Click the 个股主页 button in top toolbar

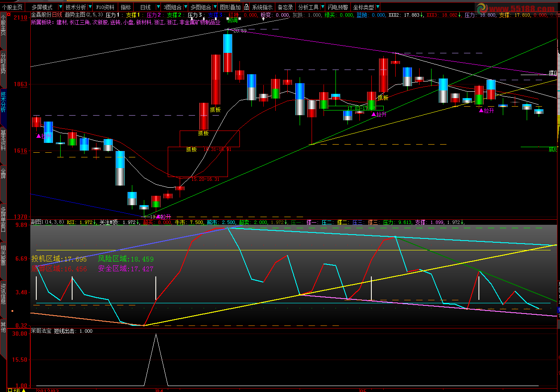tap(12, 7)
